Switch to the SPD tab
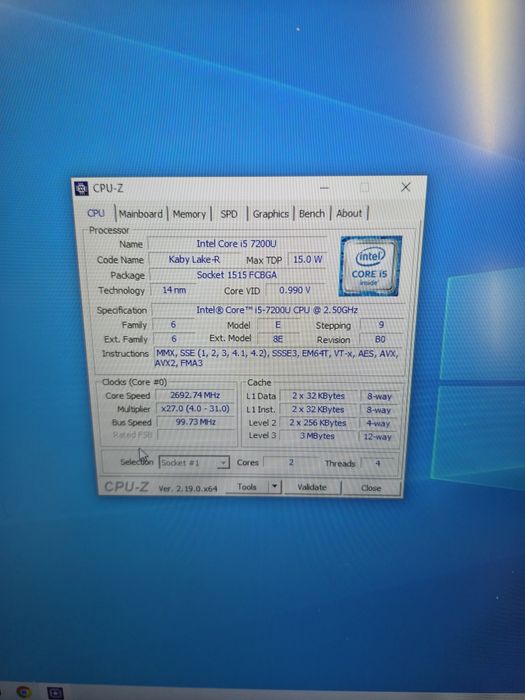Viewport: 525px width, 700px height. pos(229,214)
